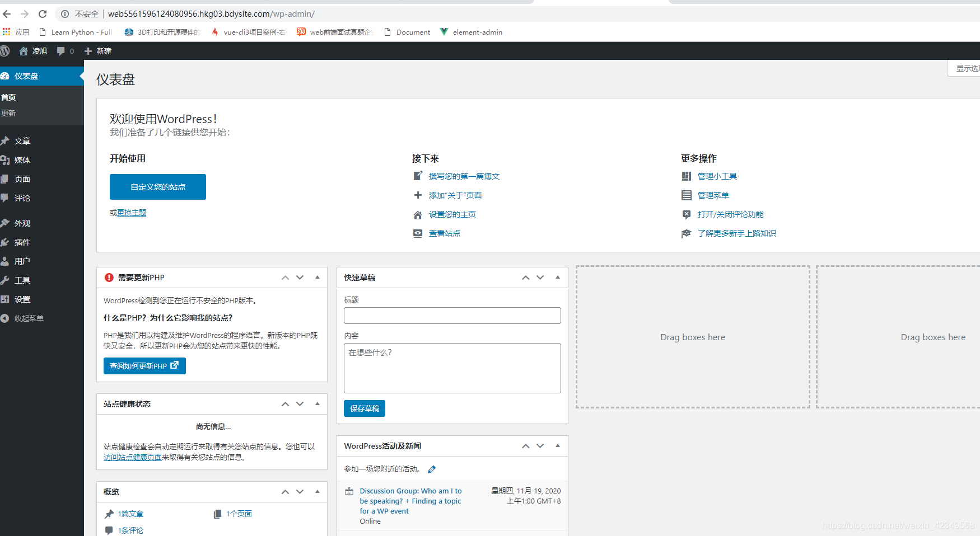Select 首页 submenu item
The width and height of the screenshot is (980, 536).
[8, 97]
